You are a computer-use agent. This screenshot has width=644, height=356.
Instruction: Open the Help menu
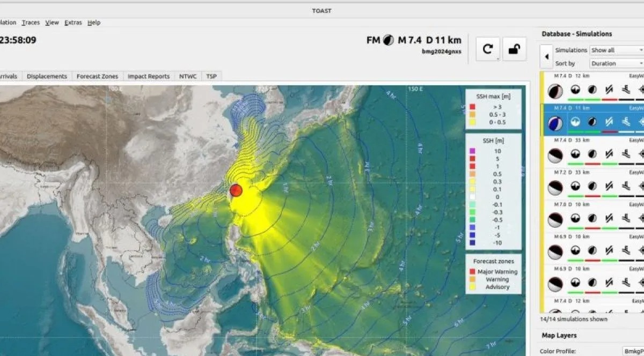(94, 23)
